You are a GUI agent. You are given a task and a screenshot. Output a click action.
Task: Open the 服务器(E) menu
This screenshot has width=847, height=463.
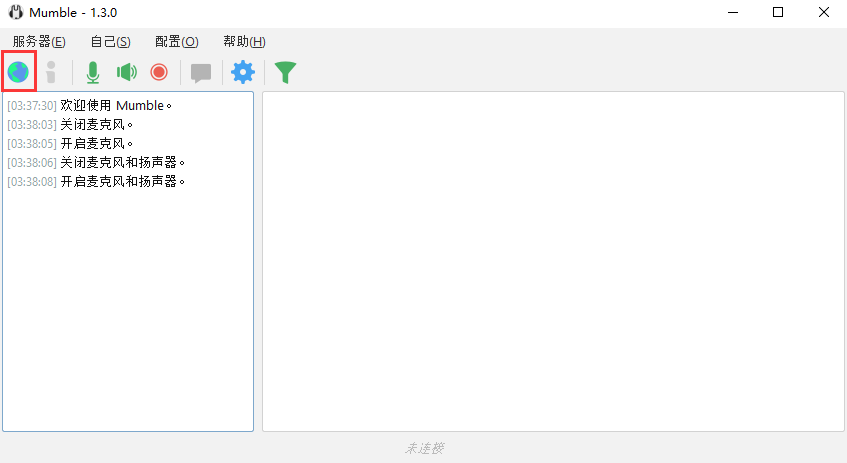39,42
